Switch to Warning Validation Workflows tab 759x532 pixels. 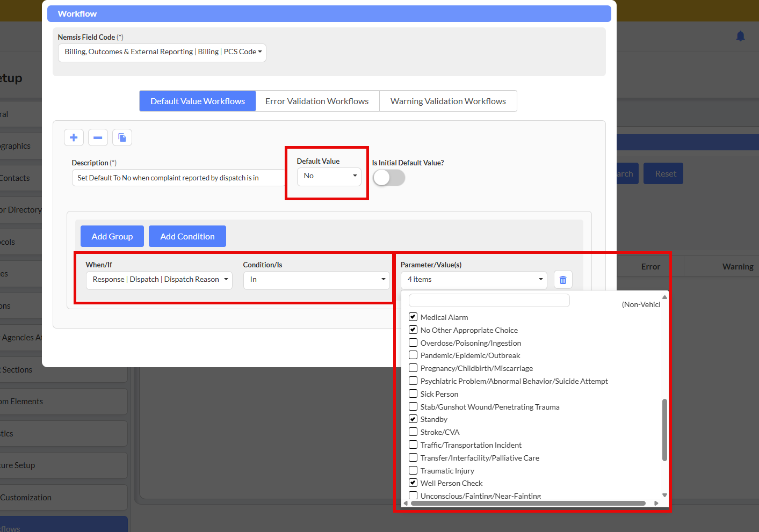pos(448,101)
